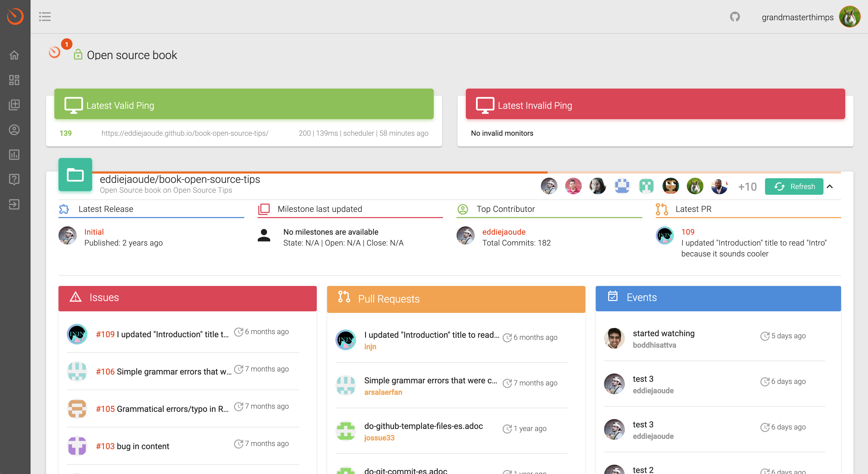Click the GitHub icon in the header
The width and height of the screenshot is (868, 474).
click(x=735, y=17)
